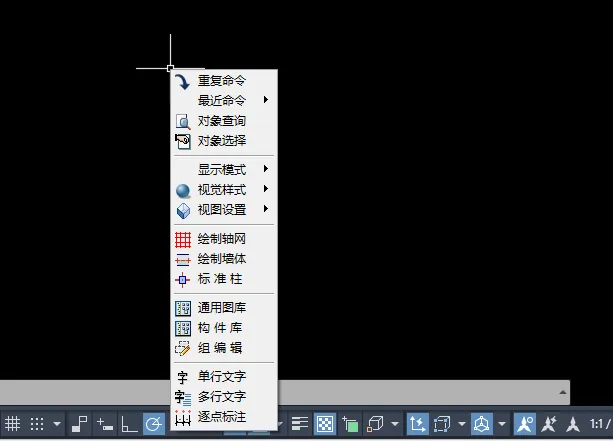
Task: Expand the 最近命令 submenu
Action: click(x=224, y=100)
